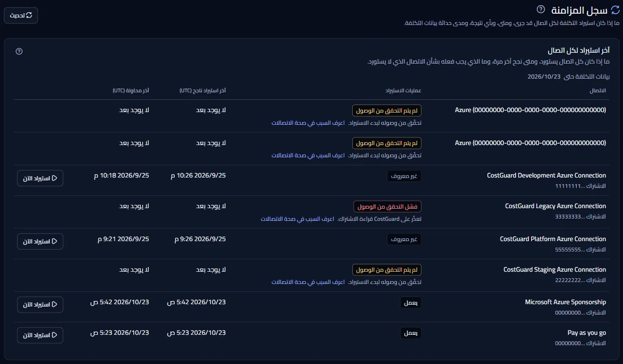This screenshot has width=623, height=364.
Task: Click the "آخر استيراد لكل اتصال" card heading
Action: pyautogui.click(x=579, y=51)
